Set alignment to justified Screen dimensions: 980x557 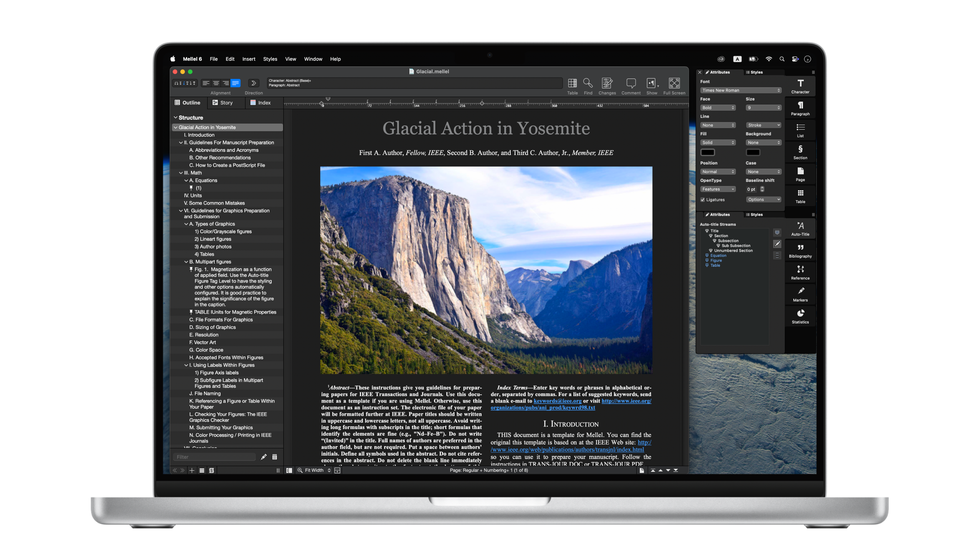tap(236, 83)
